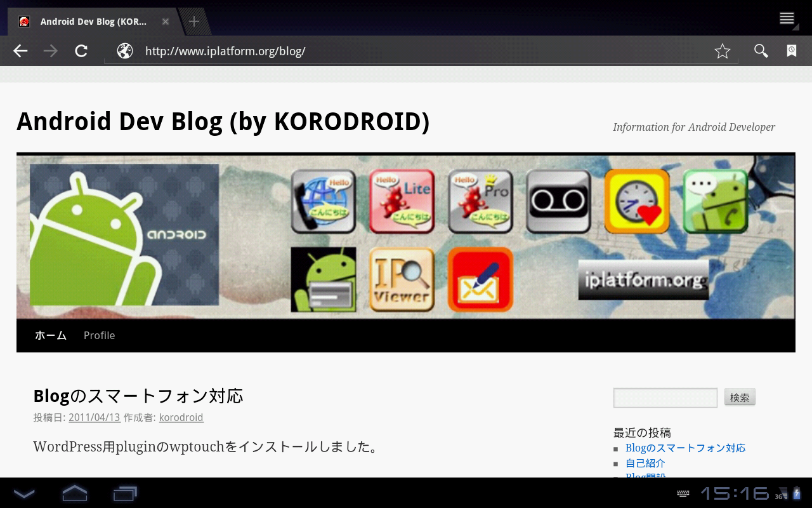The width and height of the screenshot is (812, 508).
Task: Click the clock with heart app icon
Action: 637,201
